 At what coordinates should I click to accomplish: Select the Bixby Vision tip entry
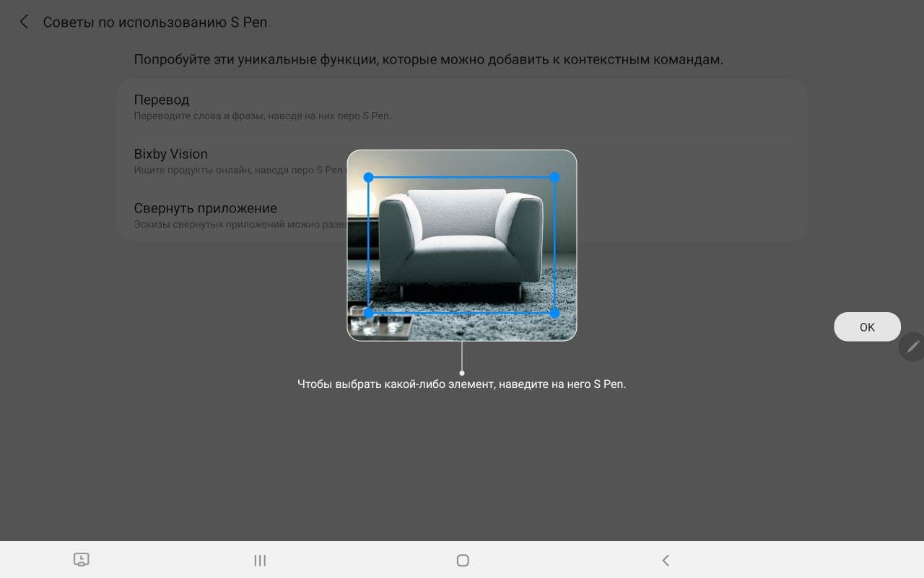click(170, 154)
